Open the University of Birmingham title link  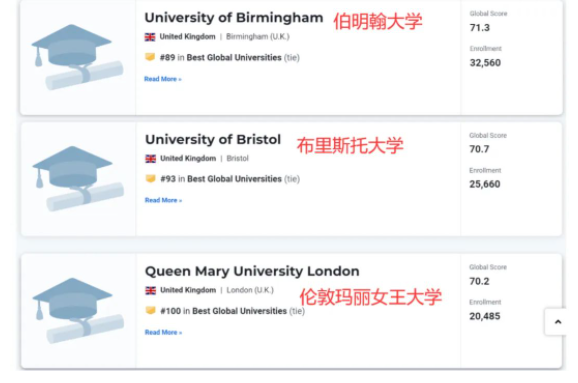tap(234, 18)
